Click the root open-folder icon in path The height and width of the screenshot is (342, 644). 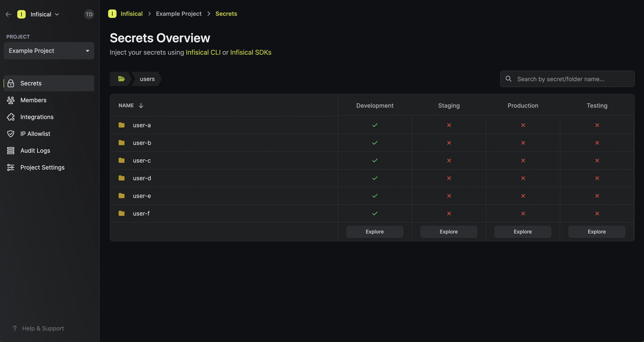122,79
